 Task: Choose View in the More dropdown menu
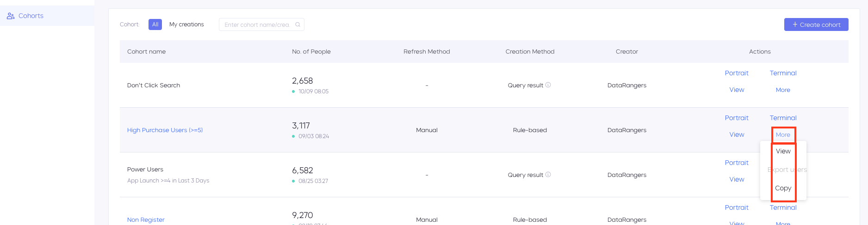[x=783, y=151]
